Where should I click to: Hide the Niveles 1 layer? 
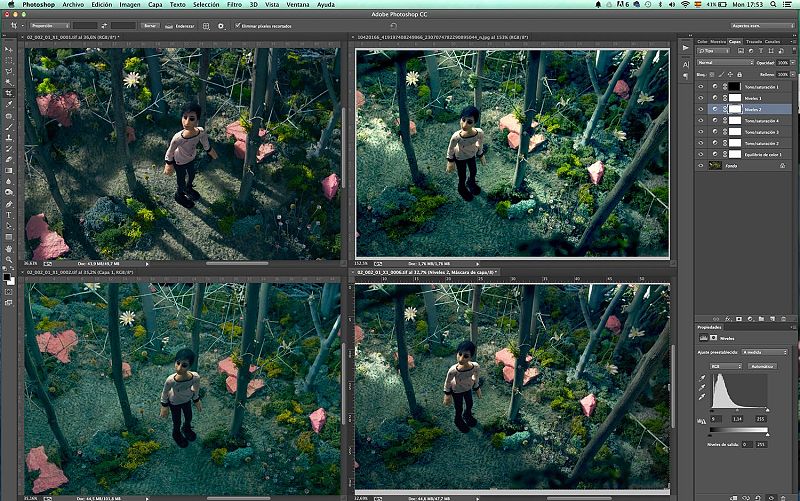coord(701,98)
